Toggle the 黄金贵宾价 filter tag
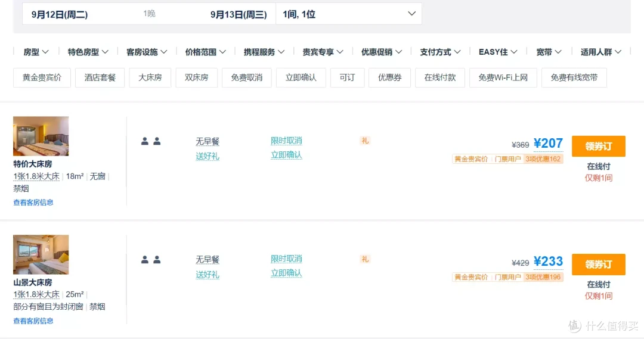Viewport: 644px width, 339px height. pyautogui.click(x=42, y=77)
